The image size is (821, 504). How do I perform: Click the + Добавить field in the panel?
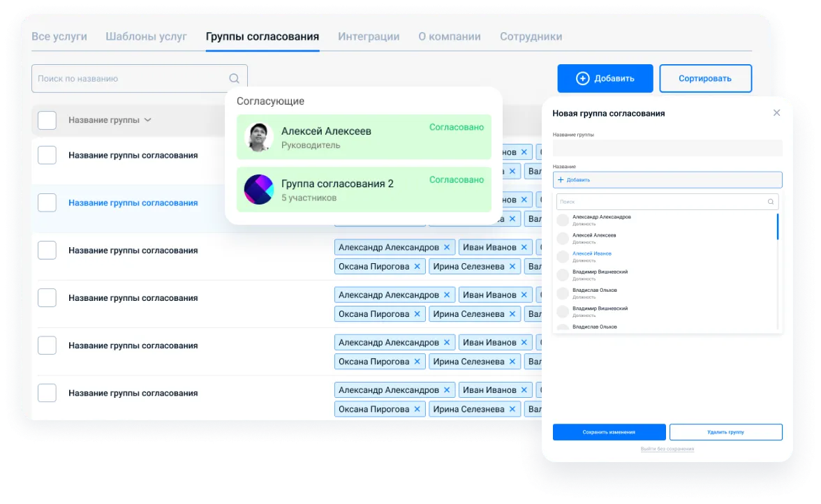(667, 179)
